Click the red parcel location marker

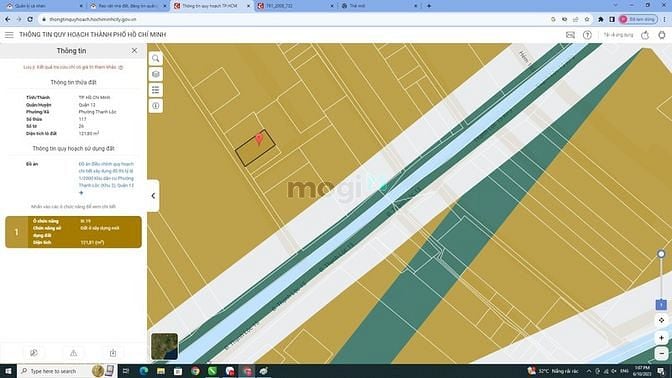pyautogui.click(x=259, y=139)
